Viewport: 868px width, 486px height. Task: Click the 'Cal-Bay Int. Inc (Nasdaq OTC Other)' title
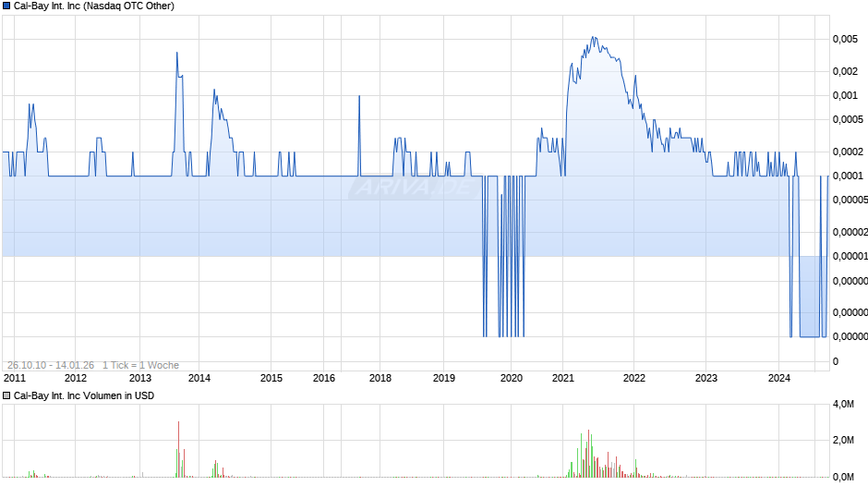(x=93, y=6)
